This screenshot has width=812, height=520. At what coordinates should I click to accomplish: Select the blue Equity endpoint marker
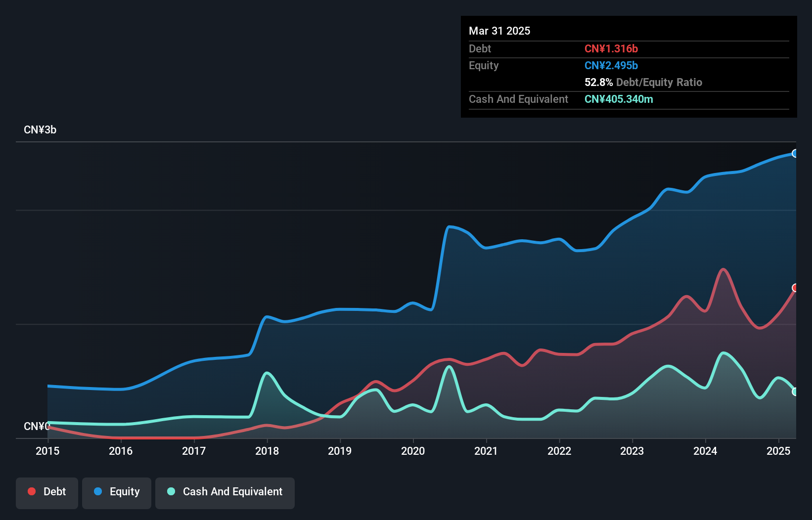pyautogui.click(x=795, y=153)
